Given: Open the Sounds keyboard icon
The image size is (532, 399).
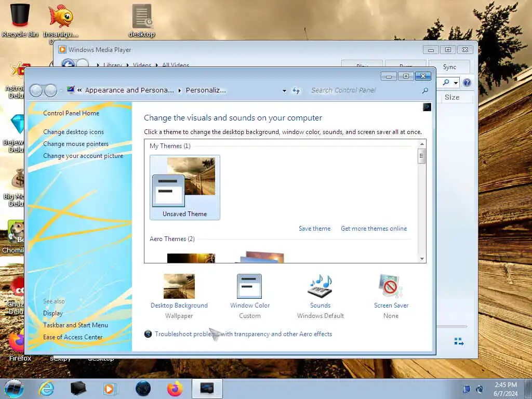Looking at the screenshot, I should coord(320,286).
